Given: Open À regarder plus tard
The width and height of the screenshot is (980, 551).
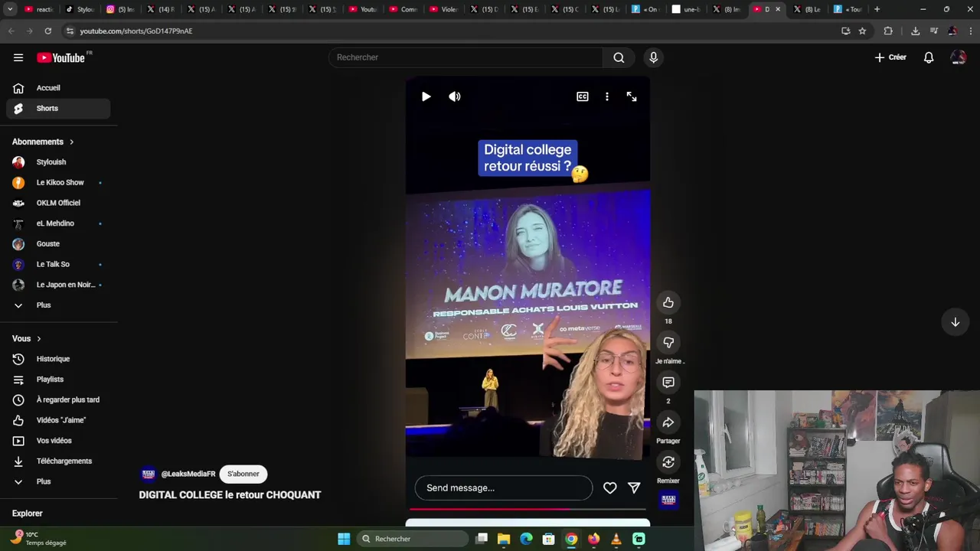Looking at the screenshot, I should [x=58, y=399].
